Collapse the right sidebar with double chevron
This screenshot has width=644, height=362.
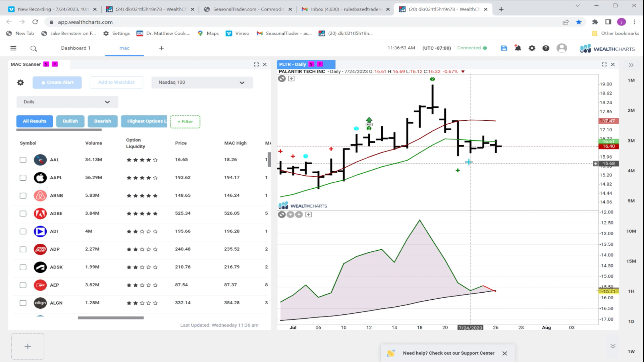[x=631, y=65]
